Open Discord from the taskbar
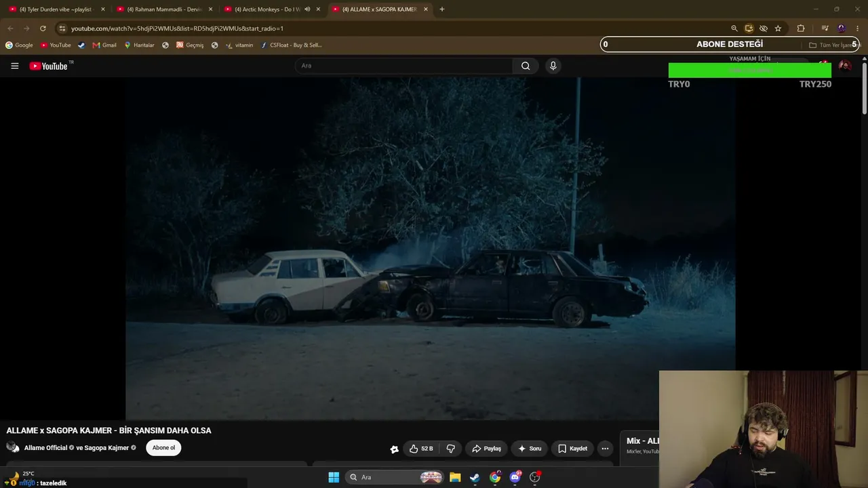Image resolution: width=868 pixels, height=488 pixels. click(515, 477)
